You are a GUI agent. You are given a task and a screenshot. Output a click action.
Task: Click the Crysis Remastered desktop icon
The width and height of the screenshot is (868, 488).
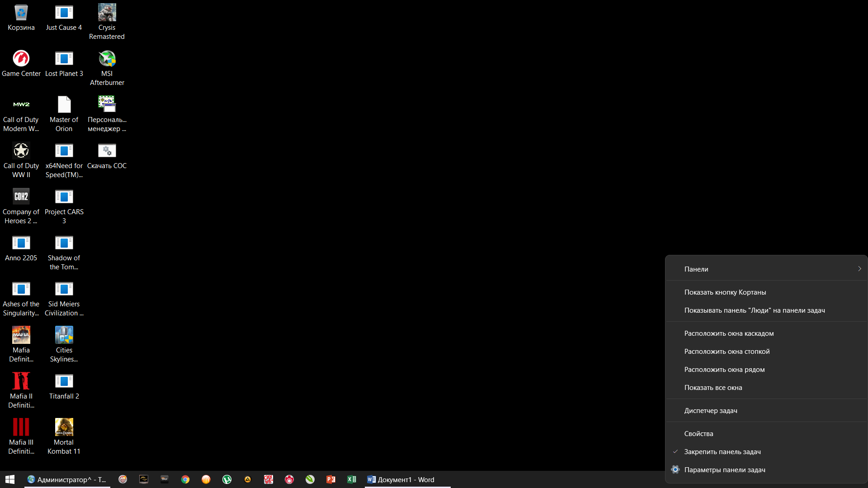tap(107, 21)
